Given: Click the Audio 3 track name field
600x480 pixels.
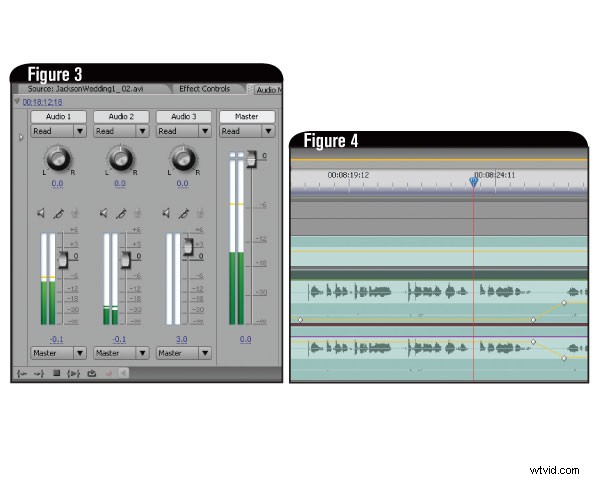Looking at the screenshot, I should [x=184, y=116].
